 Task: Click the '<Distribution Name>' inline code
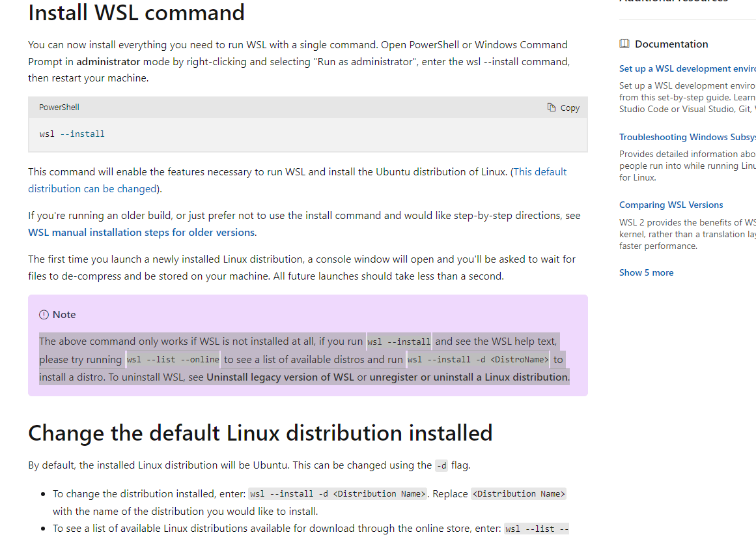pyautogui.click(x=518, y=493)
